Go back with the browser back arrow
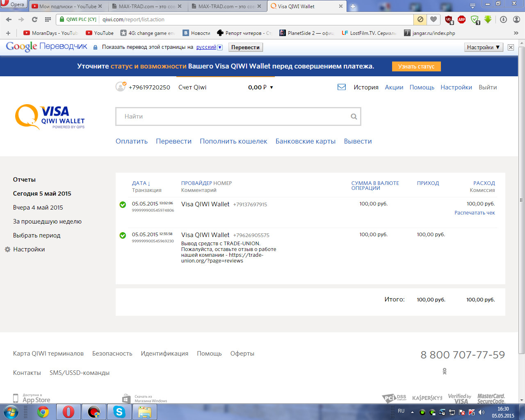The height and width of the screenshot is (420, 525). 9,19
